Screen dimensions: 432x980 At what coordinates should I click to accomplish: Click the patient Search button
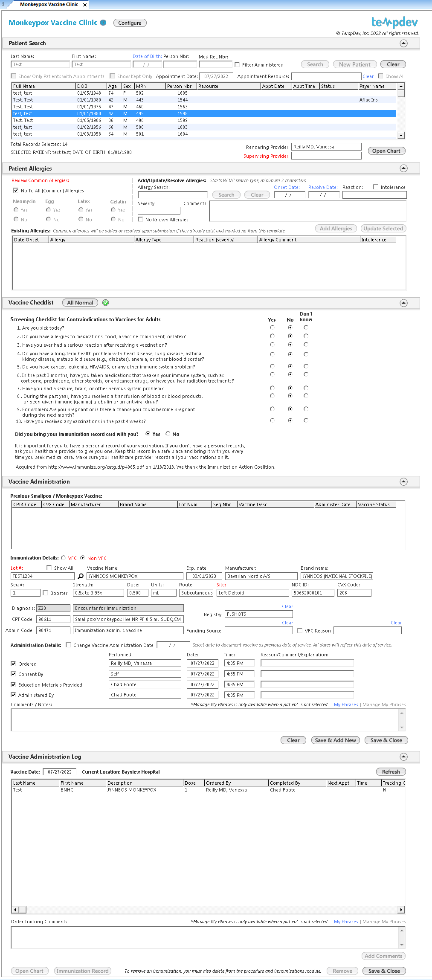(x=315, y=64)
